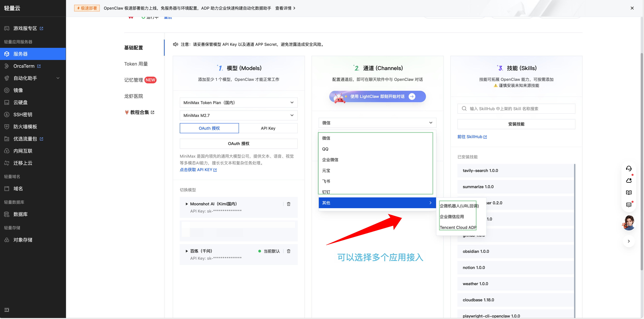644x319 pixels.
Task: Choose 钉钉 from the channel list
Action: tap(377, 192)
